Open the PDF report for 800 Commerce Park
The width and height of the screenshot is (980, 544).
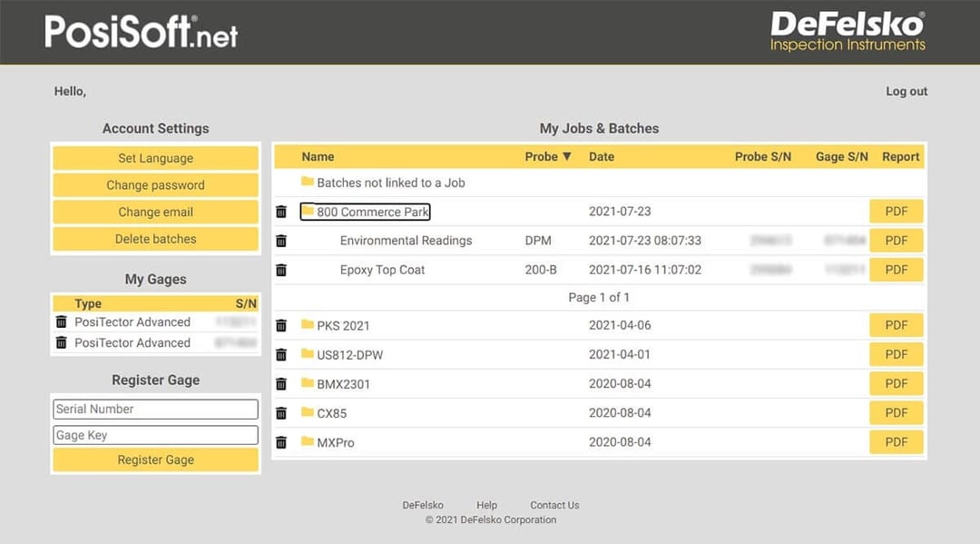(x=896, y=211)
